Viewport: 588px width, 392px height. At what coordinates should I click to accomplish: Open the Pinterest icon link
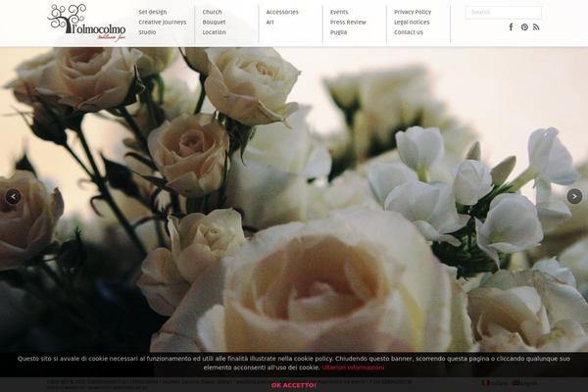(524, 27)
